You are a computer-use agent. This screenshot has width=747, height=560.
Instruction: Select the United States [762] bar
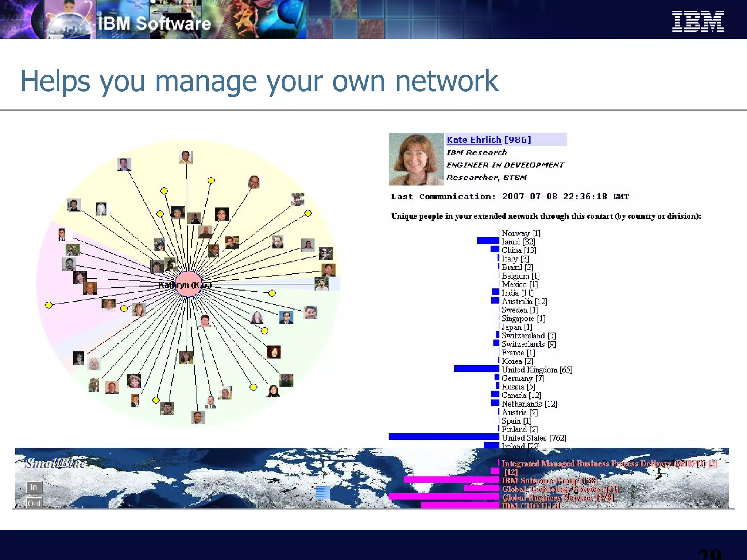pyautogui.click(x=444, y=437)
